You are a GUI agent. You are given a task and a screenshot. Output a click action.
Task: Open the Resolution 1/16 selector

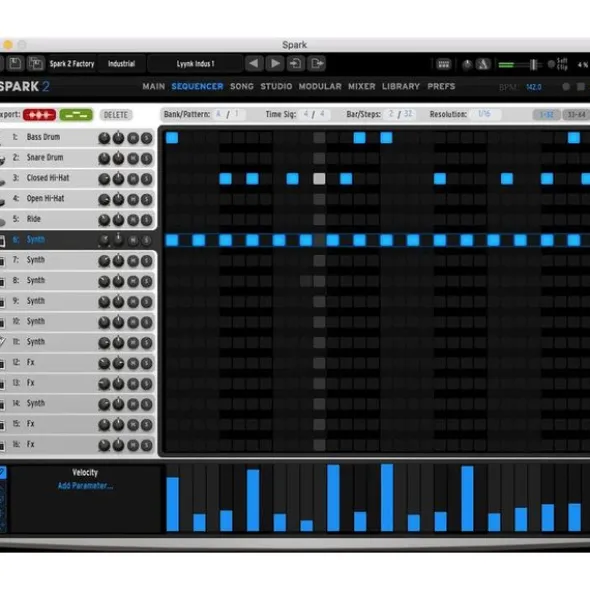tap(484, 114)
